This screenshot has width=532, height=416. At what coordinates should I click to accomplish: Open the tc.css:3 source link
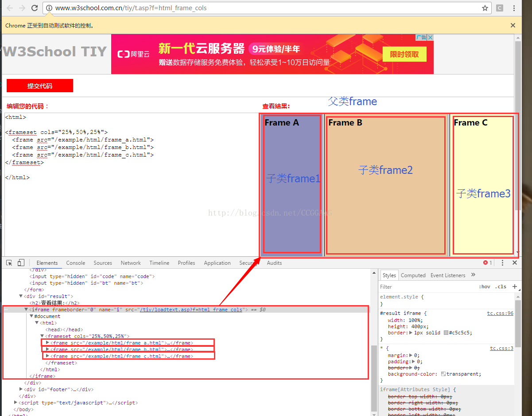(501, 349)
